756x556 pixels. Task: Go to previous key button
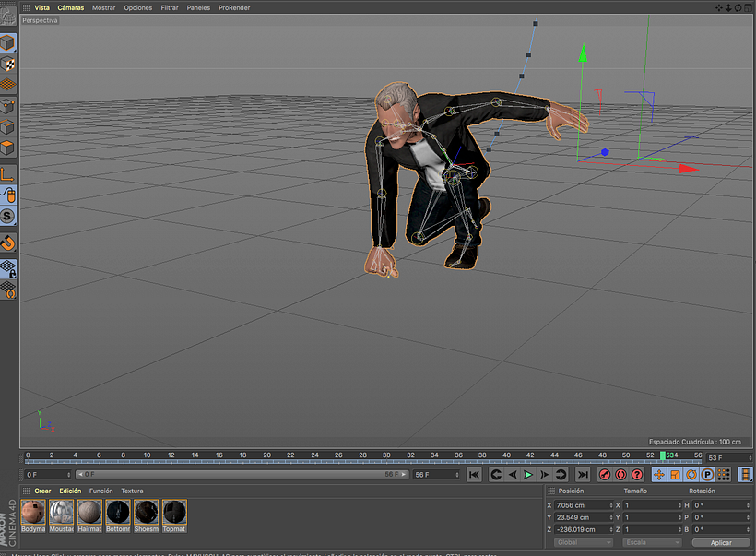pos(496,475)
